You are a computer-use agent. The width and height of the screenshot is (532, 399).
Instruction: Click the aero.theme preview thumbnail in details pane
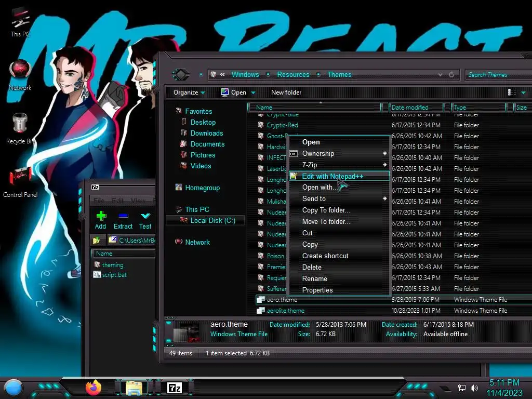[x=187, y=332]
